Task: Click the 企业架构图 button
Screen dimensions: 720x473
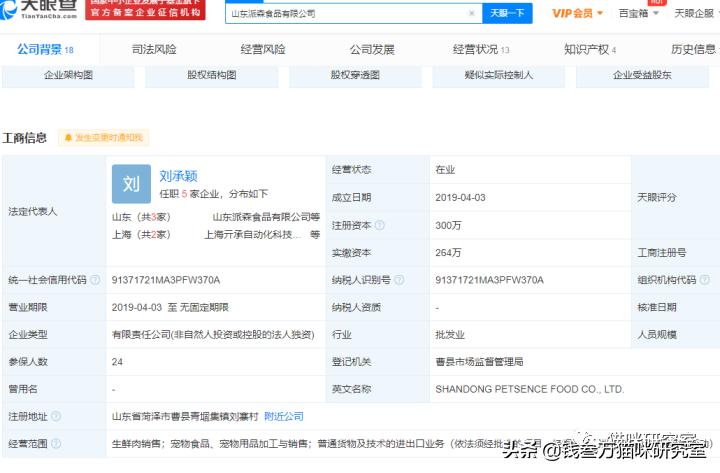Action: (68, 75)
